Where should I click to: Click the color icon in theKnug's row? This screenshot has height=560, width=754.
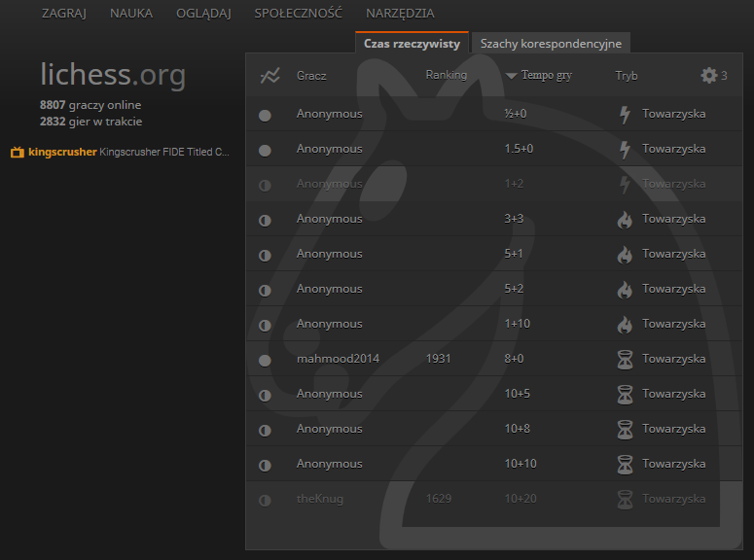click(265, 501)
